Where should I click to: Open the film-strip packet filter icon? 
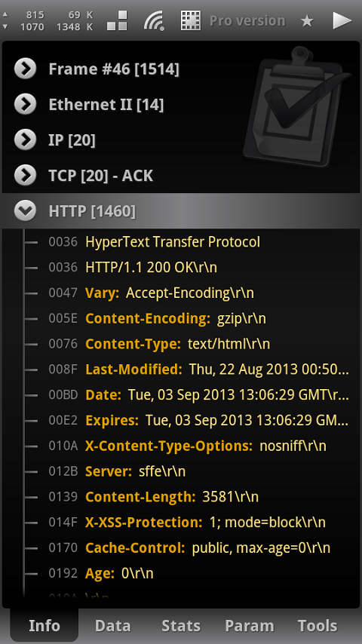click(191, 20)
